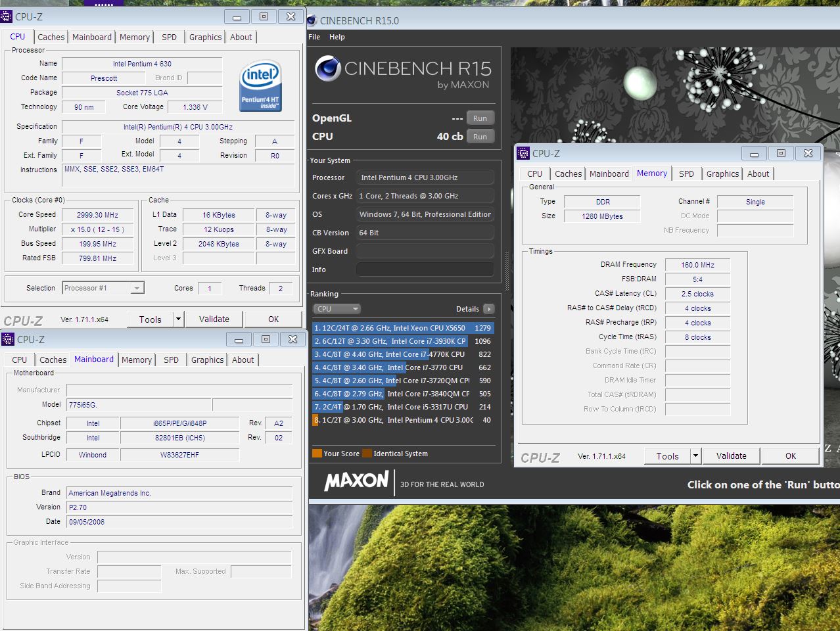Switch to Mainboard tab in top-left CPU-Z window
Viewport: 840px width, 631px height.
click(x=92, y=37)
